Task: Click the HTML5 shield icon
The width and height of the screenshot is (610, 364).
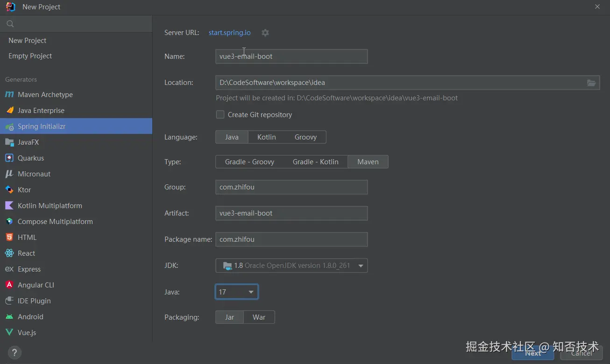Action: 9,238
